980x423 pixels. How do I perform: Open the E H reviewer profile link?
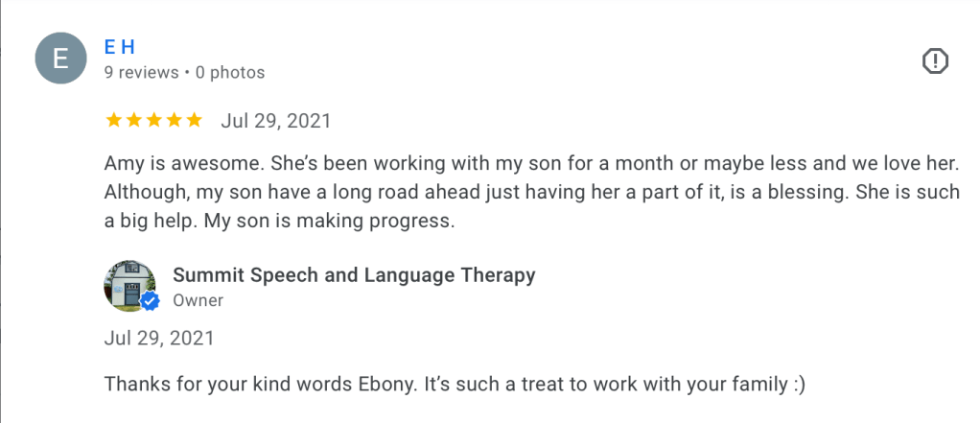click(119, 47)
